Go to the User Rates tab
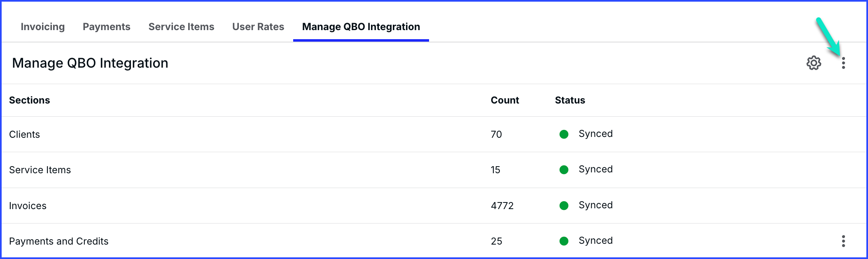This screenshot has width=868, height=259. coord(258,27)
